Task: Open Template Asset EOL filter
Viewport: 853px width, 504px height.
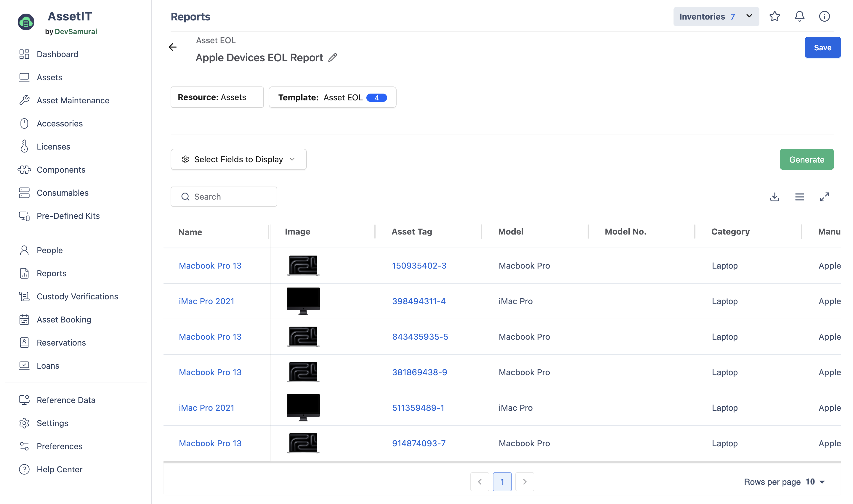Action: click(332, 97)
